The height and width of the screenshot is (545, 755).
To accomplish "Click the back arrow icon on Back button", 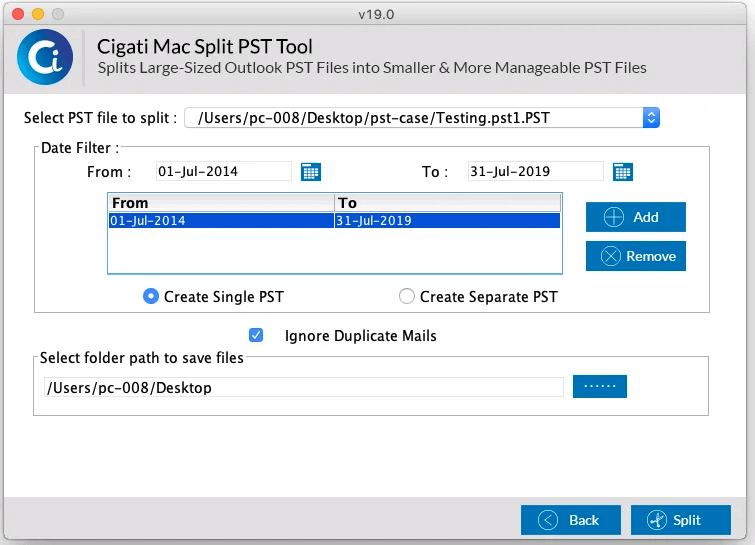I will click(x=547, y=520).
